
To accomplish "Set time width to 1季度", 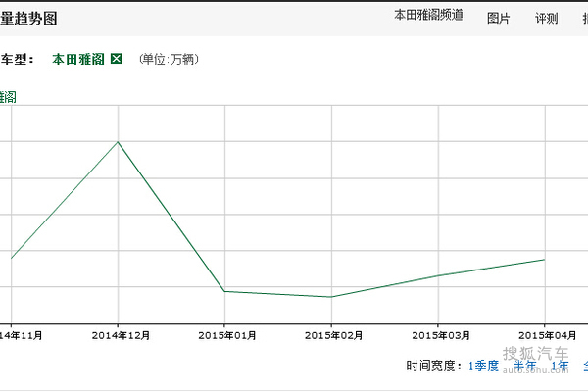I will click(483, 366).
